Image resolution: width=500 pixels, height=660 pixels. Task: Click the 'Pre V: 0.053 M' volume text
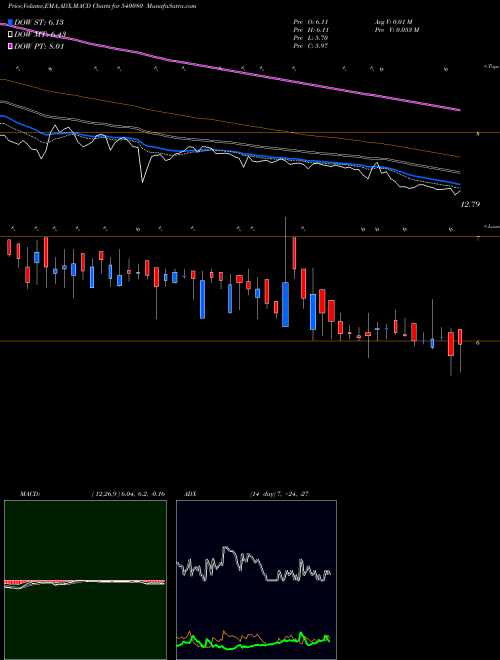396,30
